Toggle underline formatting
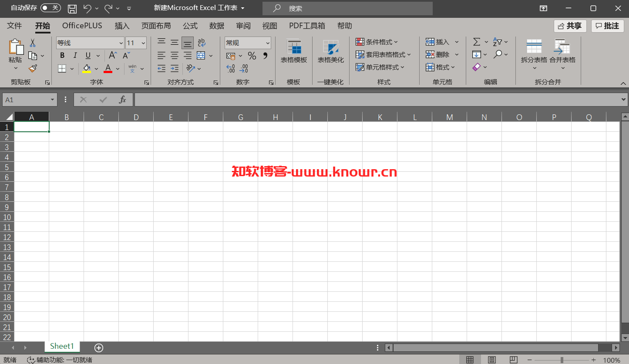This screenshot has width=629, height=364. click(88, 55)
